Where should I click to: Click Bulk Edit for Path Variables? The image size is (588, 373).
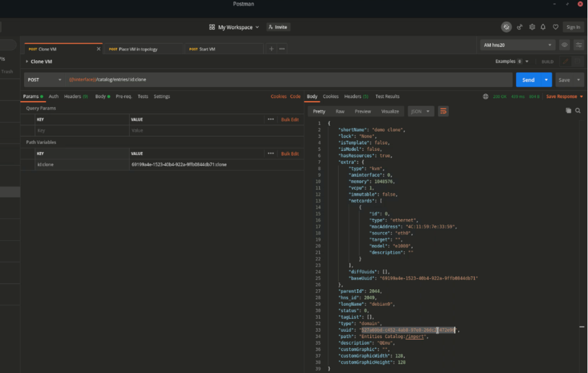(x=290, y=154)
